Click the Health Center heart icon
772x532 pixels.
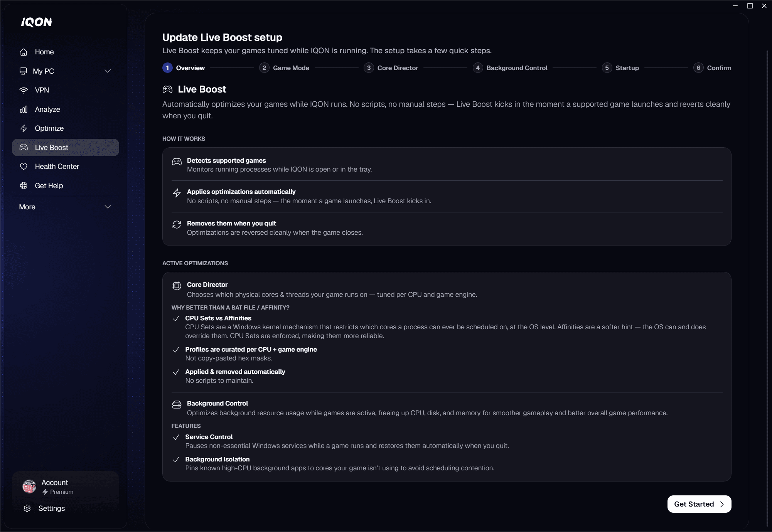(24, 167)
